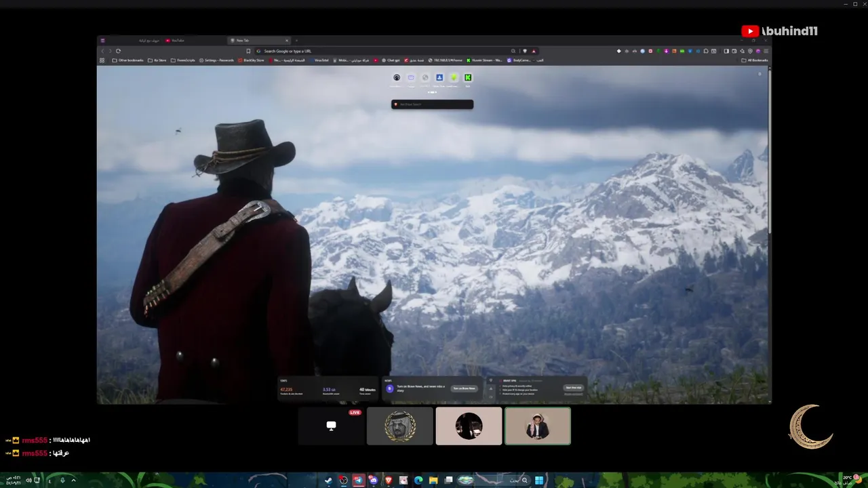Open the bookmarks apps grid icon
The height and width of the screenshot is (488, 868).
pyautogui.click(x=102, y=60)
